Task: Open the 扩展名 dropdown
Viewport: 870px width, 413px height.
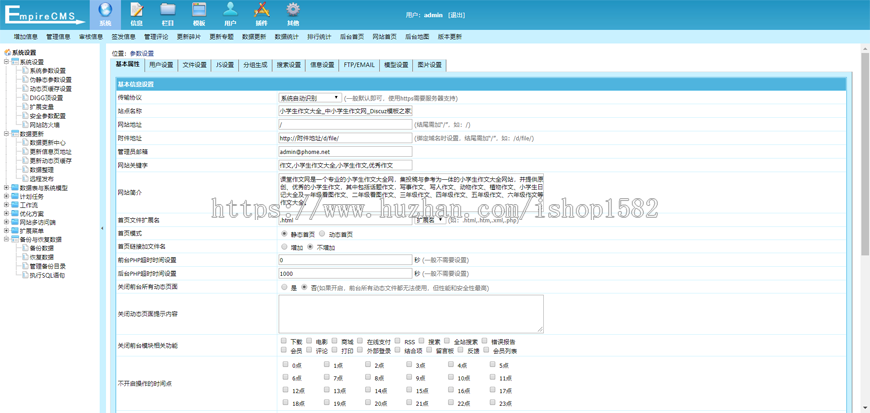Action: [x=431, y=220]
